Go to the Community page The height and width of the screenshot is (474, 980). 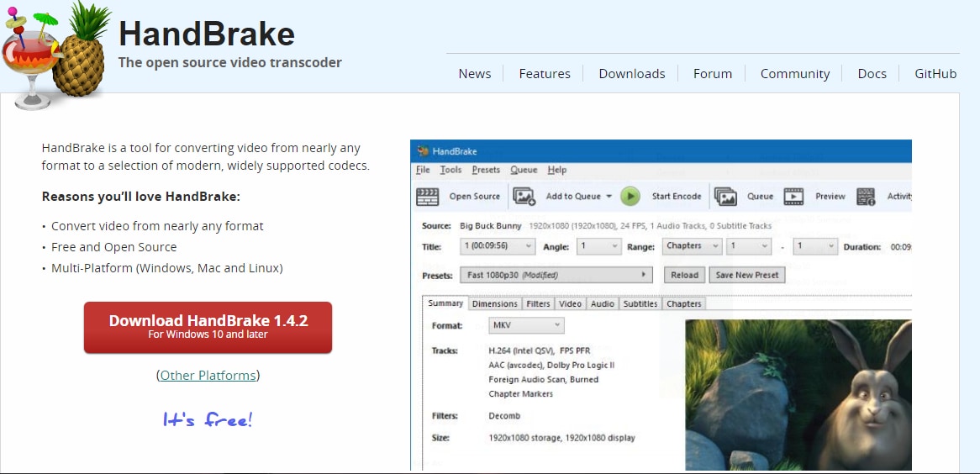pyautogui.click(x=795, y=74)
